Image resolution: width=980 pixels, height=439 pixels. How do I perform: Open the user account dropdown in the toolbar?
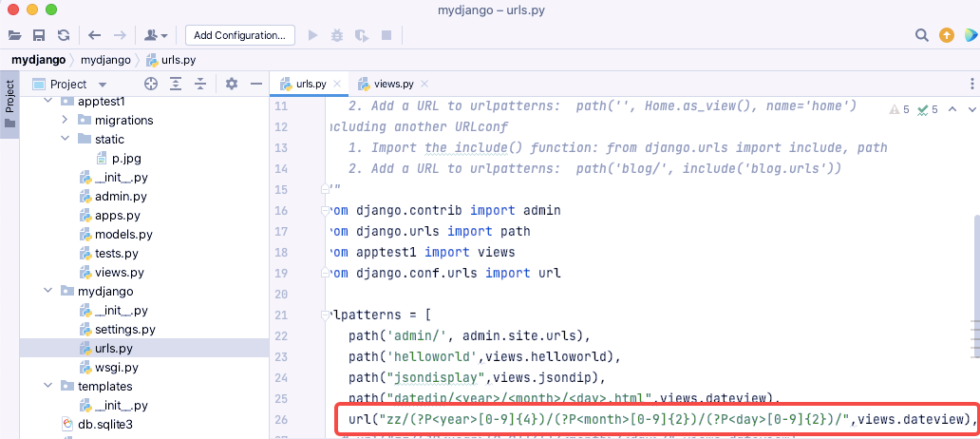coord(156,36)
